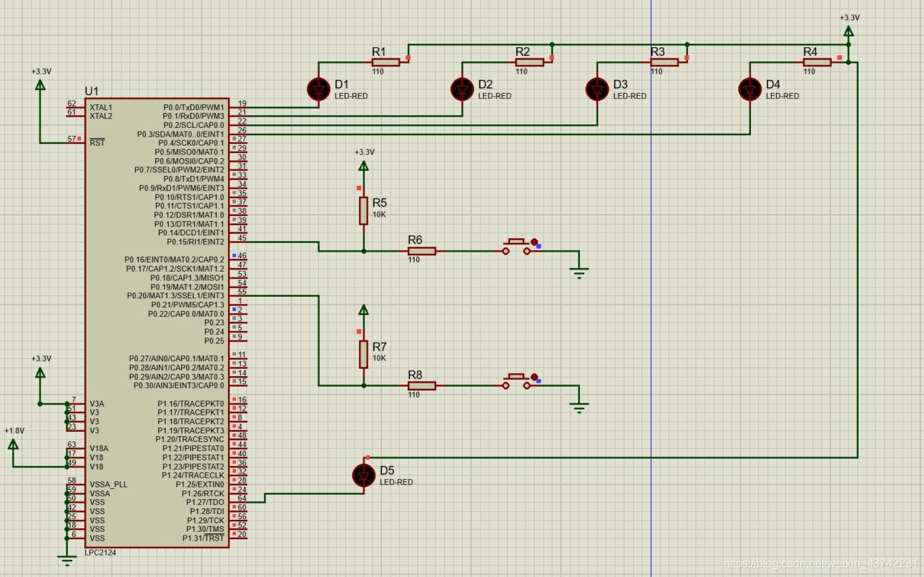Select LED D3 symbol
This screenshot has height=577, width=924.
pyautogui.click(x=597, y=89)
